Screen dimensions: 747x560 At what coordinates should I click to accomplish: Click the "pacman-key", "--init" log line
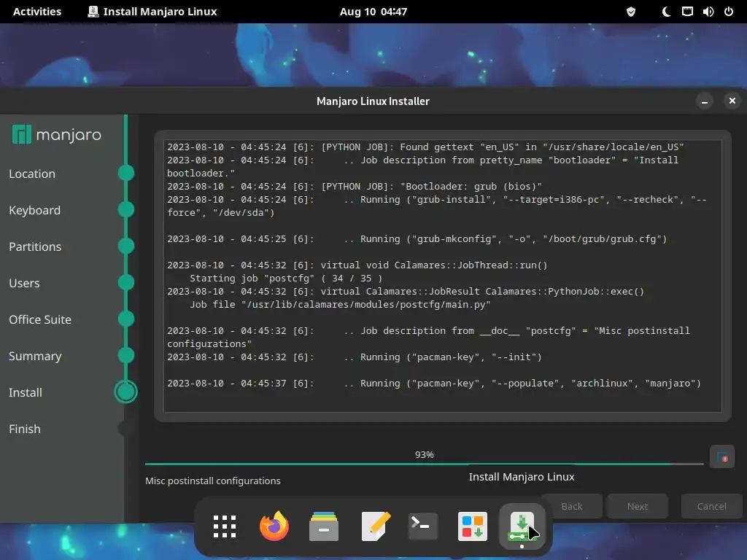pyautogui.click(x=355, y=357)
